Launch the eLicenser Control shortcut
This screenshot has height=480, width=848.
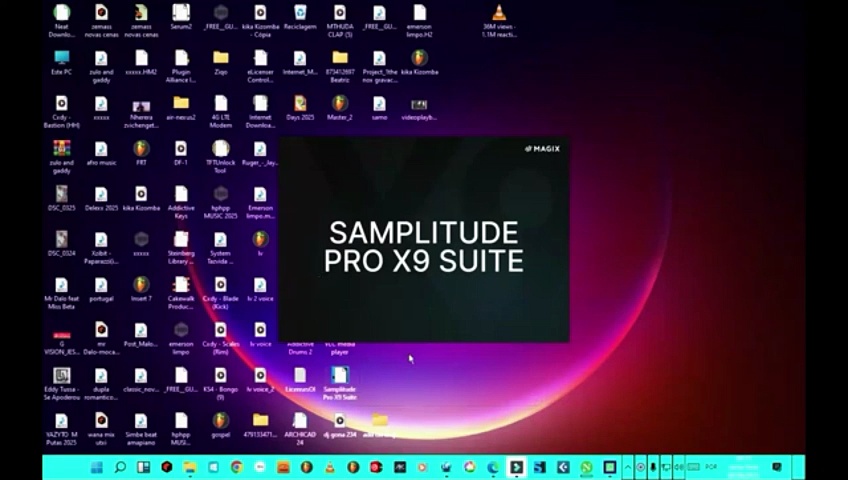(260, 58)
